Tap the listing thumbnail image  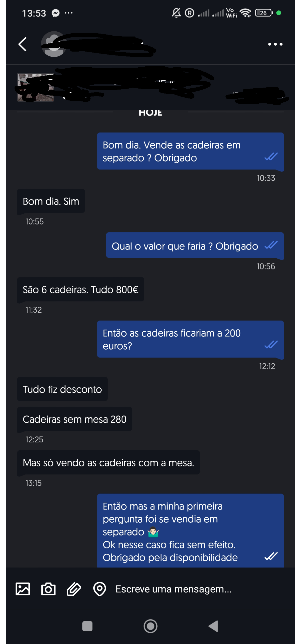pyautogui.click(x=35, y=87)
